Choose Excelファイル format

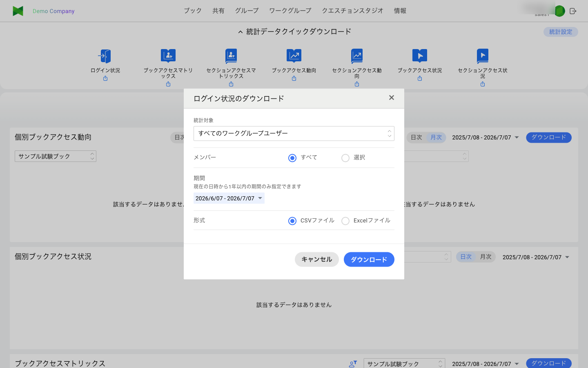[345, 221]
